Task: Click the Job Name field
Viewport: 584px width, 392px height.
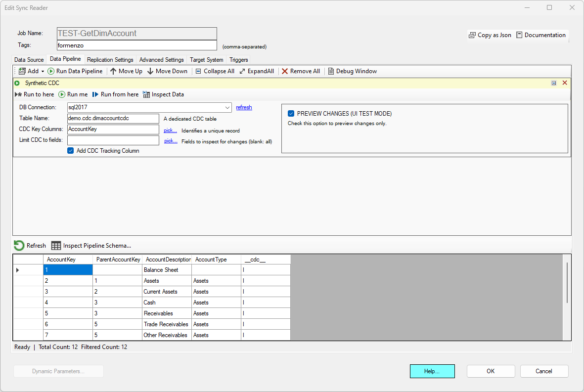Action: [136, 34]
